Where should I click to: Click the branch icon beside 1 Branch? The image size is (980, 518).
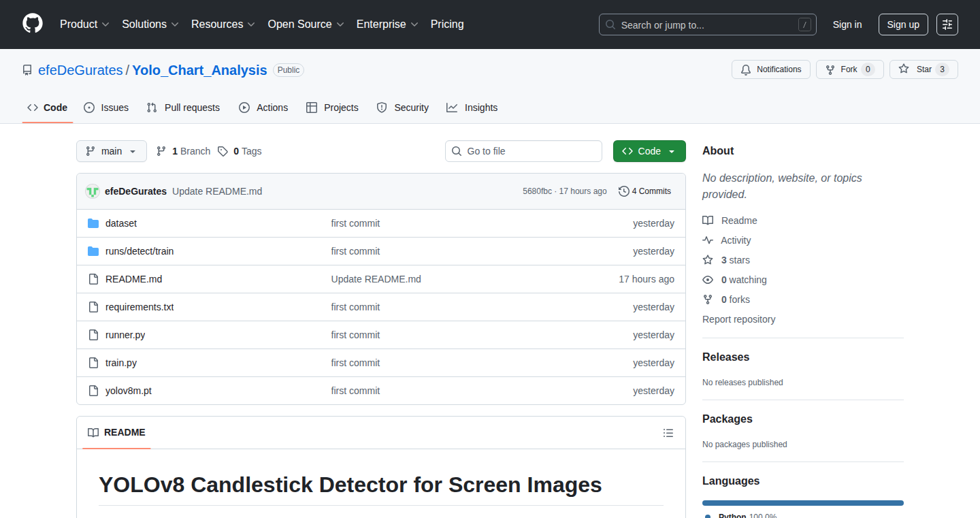coord(161,151)
